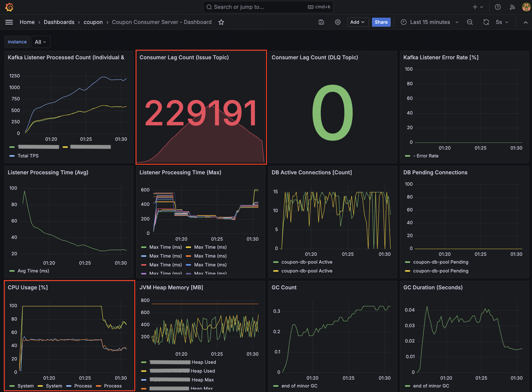Image resolution: width=532 pixels, height=392 pixels.
Task: Open the hamburger navigation menu
Action: [x=9, y=22]
